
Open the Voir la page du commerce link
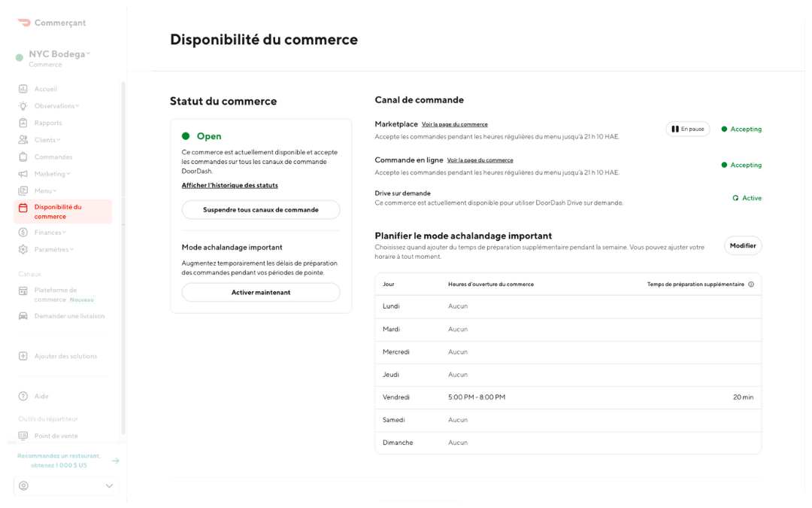pyautogui.click(x=453, y=123)
